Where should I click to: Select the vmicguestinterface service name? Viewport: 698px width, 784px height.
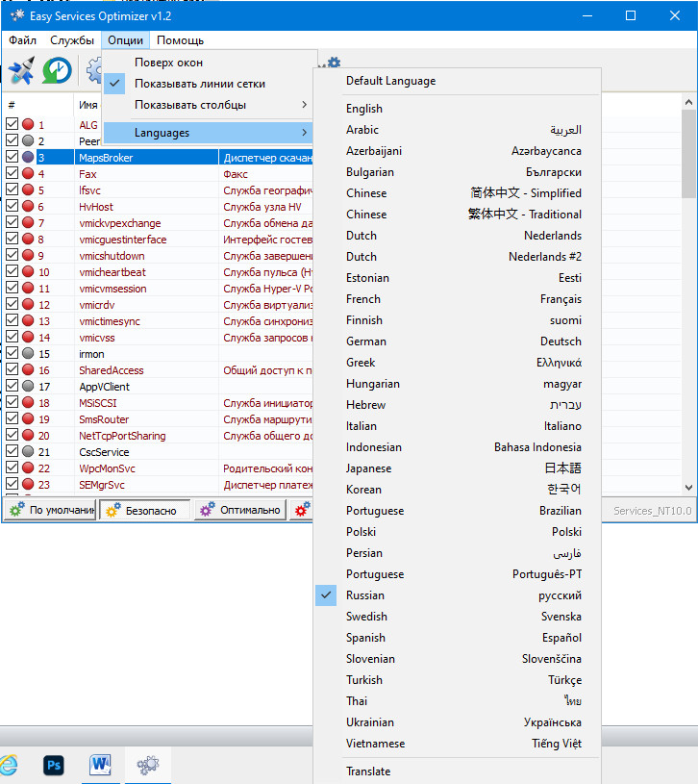point(123,239)
